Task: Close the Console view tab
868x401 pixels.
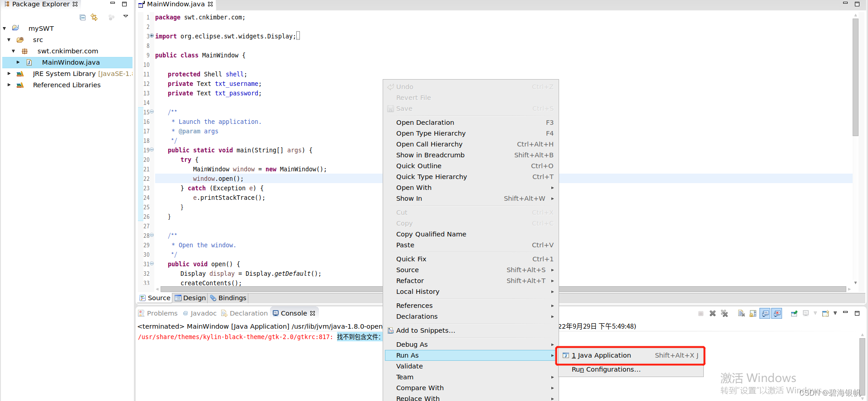Action: (x=313, y=313)
